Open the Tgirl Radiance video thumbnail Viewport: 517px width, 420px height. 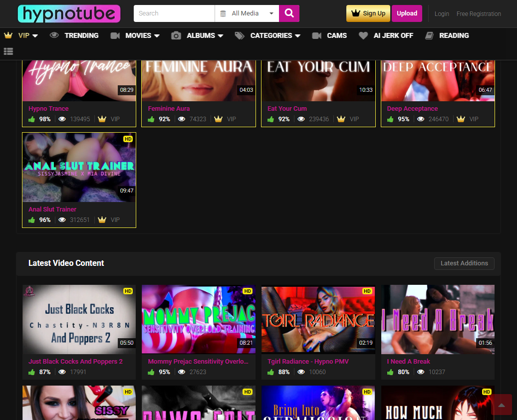(x=318, y=319)
